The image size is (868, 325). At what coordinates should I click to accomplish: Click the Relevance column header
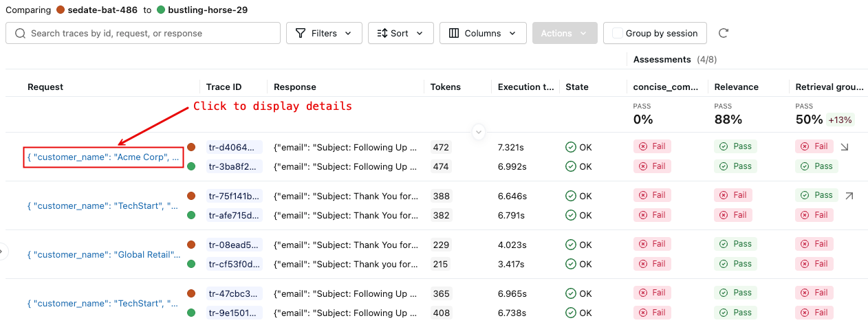736,87
